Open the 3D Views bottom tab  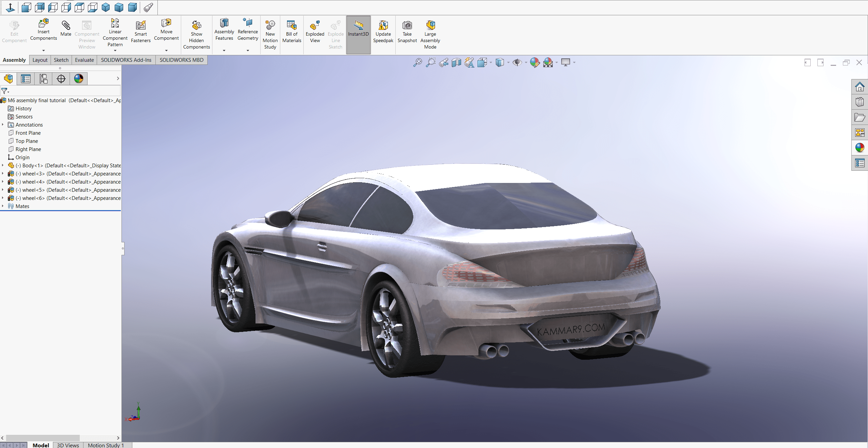tap(68, 445)
